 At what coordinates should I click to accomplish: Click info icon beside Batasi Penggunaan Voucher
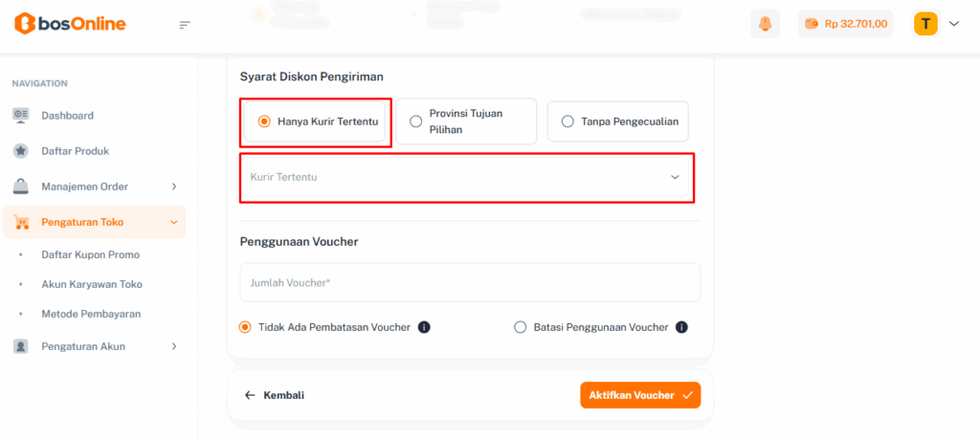pos(681,327)
